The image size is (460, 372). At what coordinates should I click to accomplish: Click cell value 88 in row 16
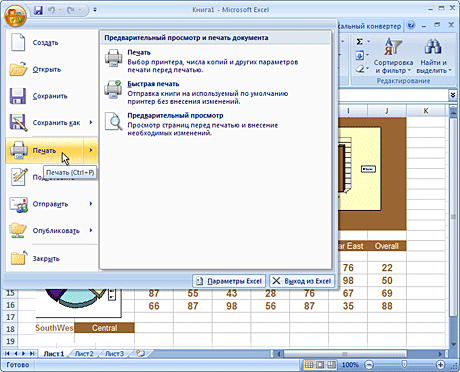(387, 306)
